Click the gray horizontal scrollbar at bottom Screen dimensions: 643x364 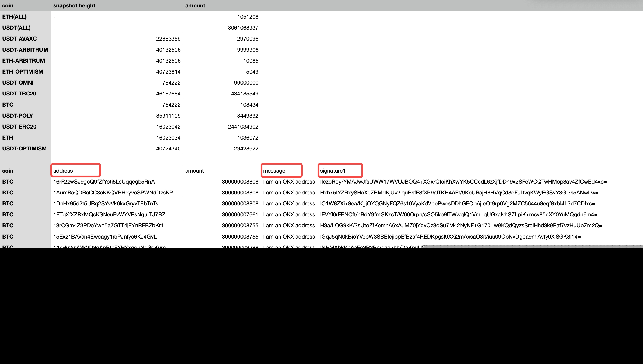tap(533, 247)
